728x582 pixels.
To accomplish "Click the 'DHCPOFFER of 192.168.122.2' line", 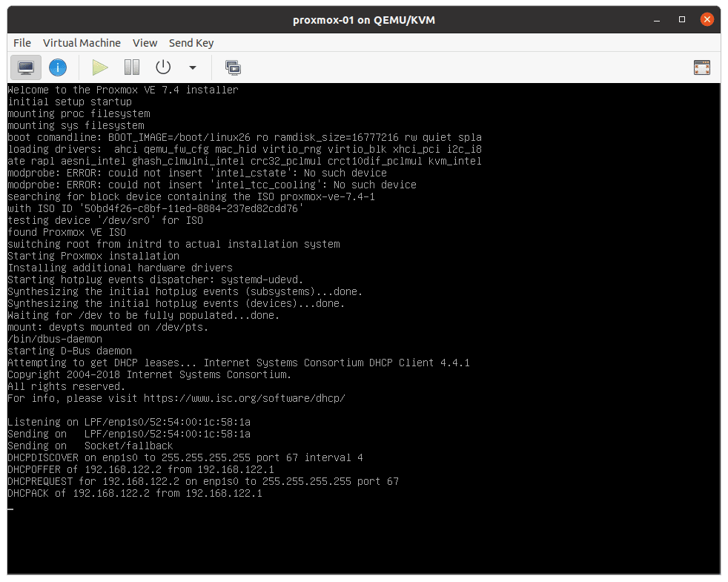I will [x=141, y=469].
